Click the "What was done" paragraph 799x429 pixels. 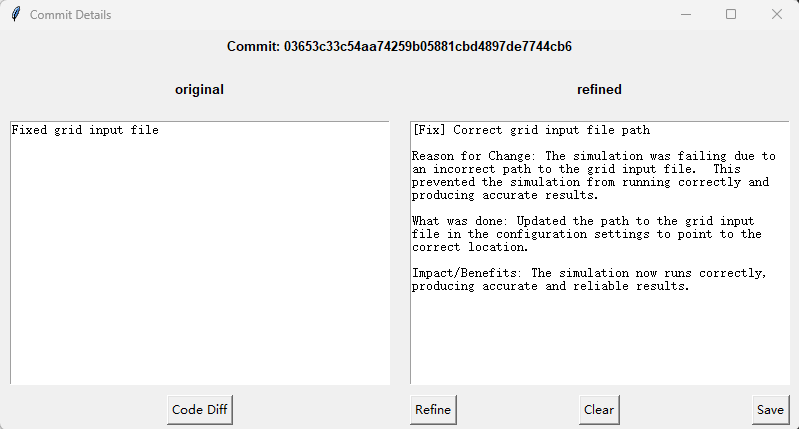[x=587, y=234]
